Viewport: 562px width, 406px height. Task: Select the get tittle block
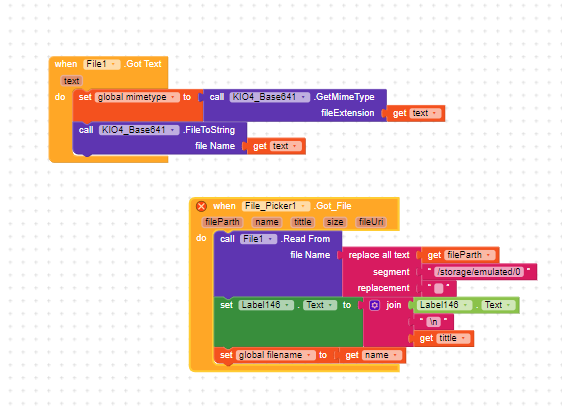[x=443, y=339]
